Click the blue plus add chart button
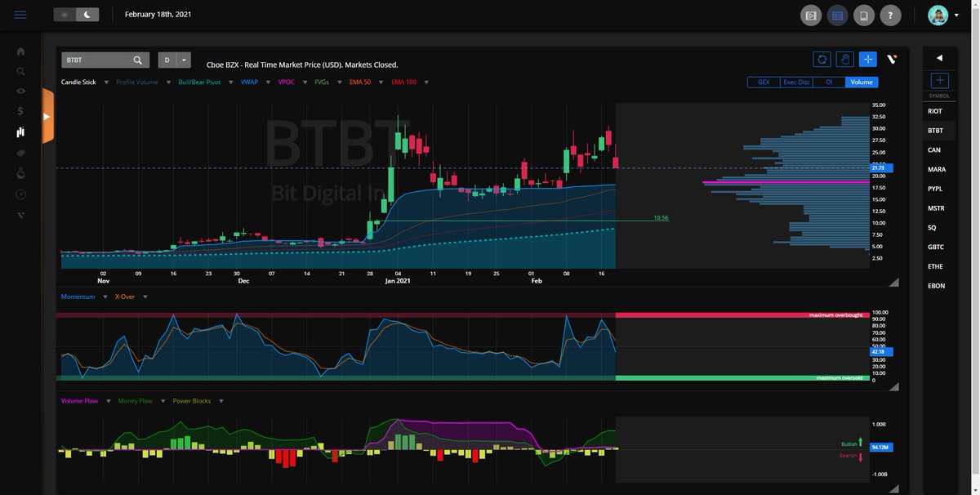 (868, 59)
